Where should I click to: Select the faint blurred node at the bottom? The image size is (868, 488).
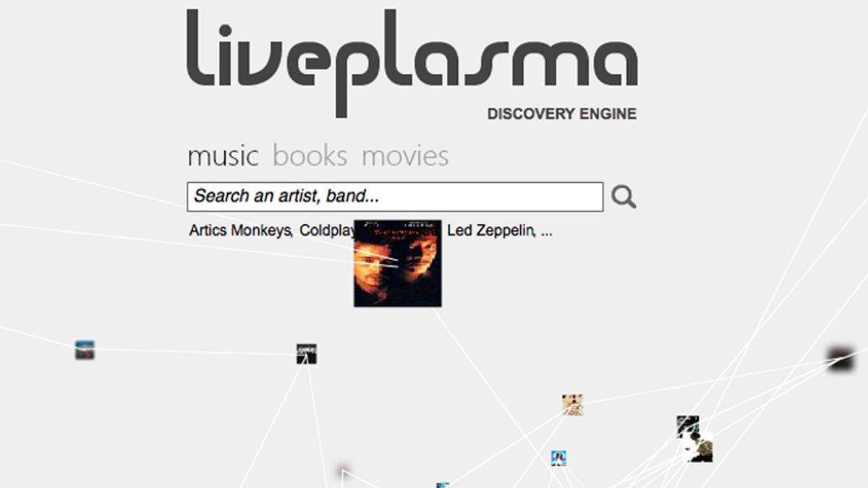click(x=343, y=470)
